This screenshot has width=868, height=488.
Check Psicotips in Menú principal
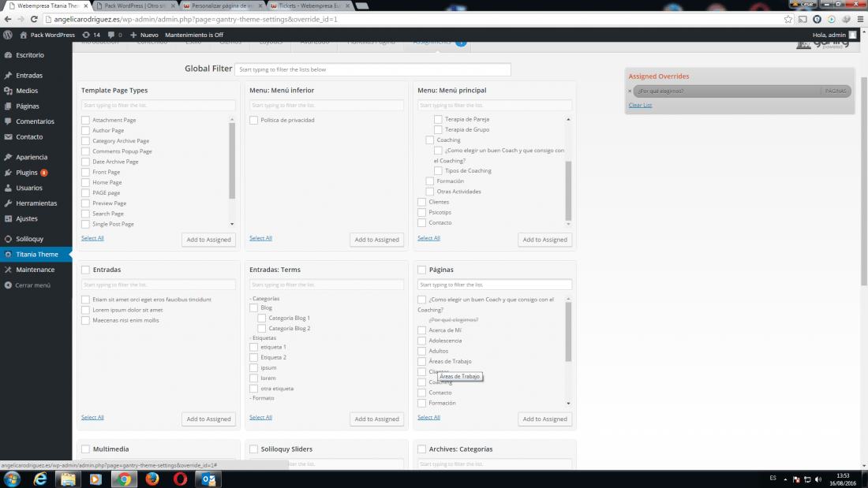point(422,212)
